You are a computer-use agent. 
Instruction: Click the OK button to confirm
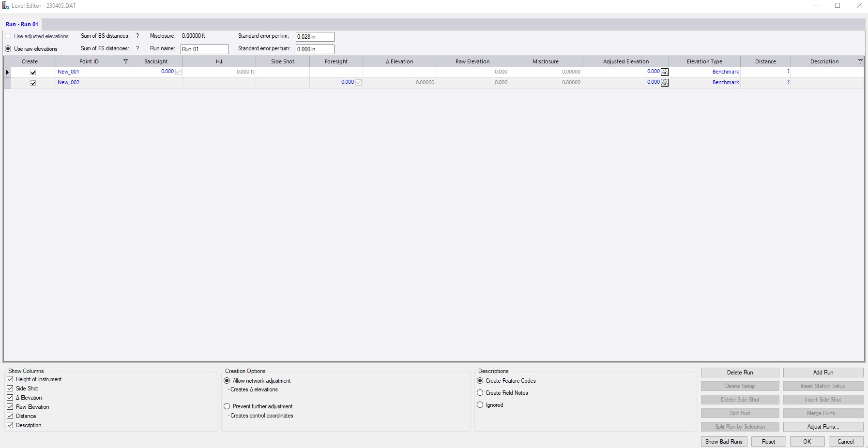point(807,441)
